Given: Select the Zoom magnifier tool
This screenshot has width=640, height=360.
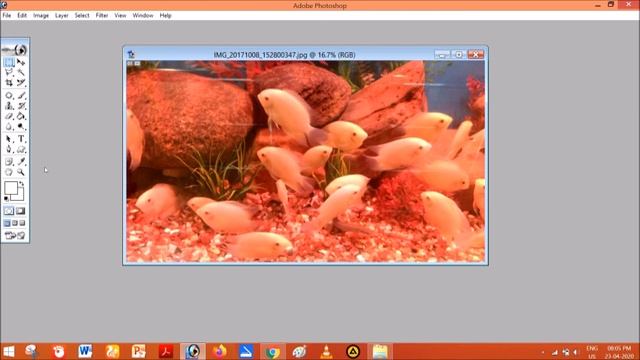Looking at the screenshot, I should (21, 172).
